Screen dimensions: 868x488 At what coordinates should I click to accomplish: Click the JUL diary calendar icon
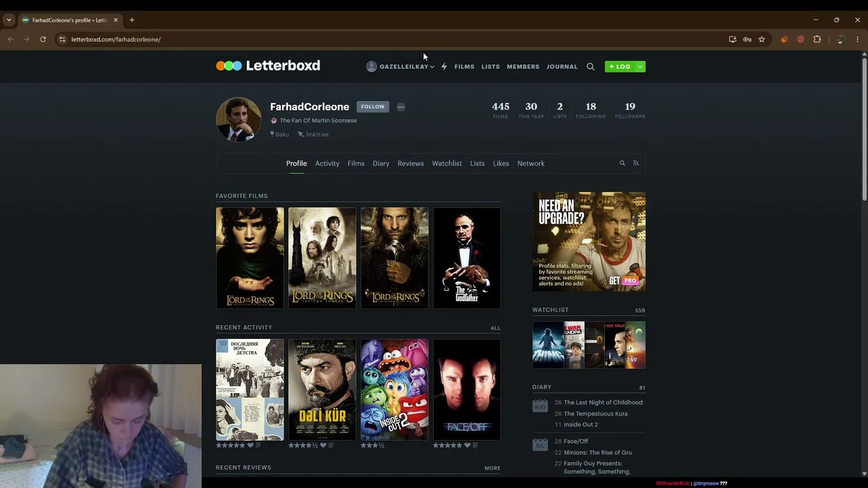pos(540,445)
